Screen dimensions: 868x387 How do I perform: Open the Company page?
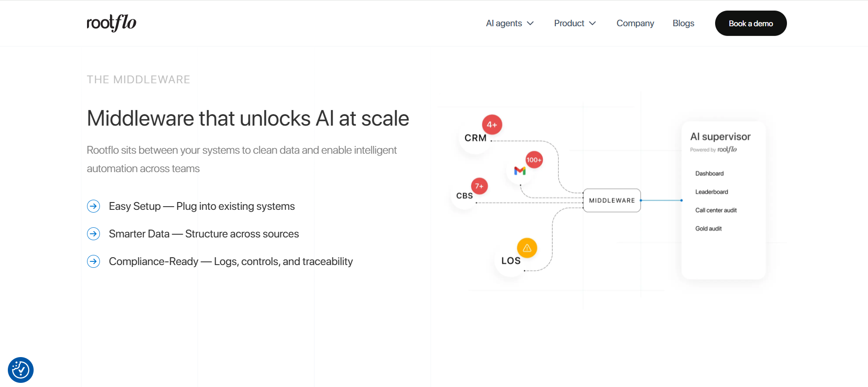(635, 23)
